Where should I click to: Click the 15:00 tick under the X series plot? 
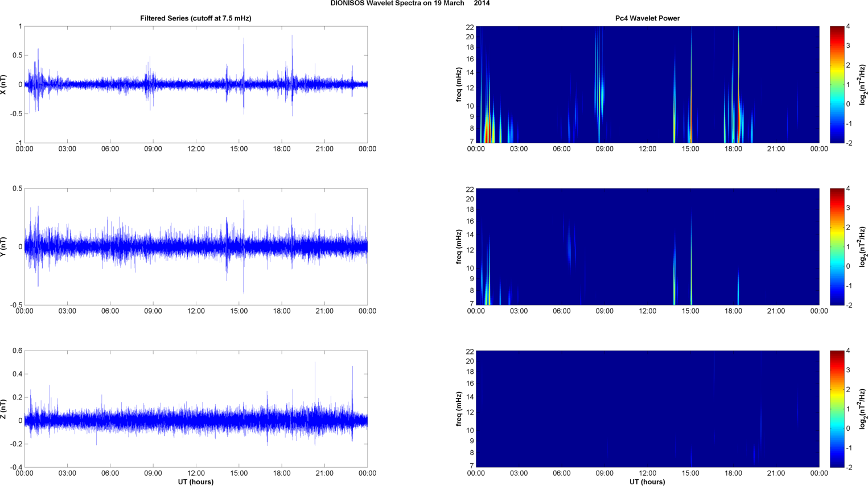tap(238, 149)
